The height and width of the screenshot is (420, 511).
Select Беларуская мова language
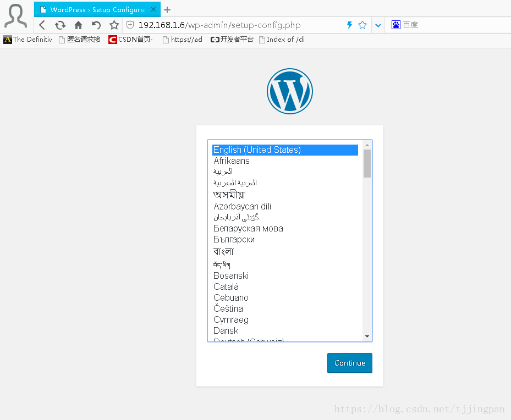(285, 228)
